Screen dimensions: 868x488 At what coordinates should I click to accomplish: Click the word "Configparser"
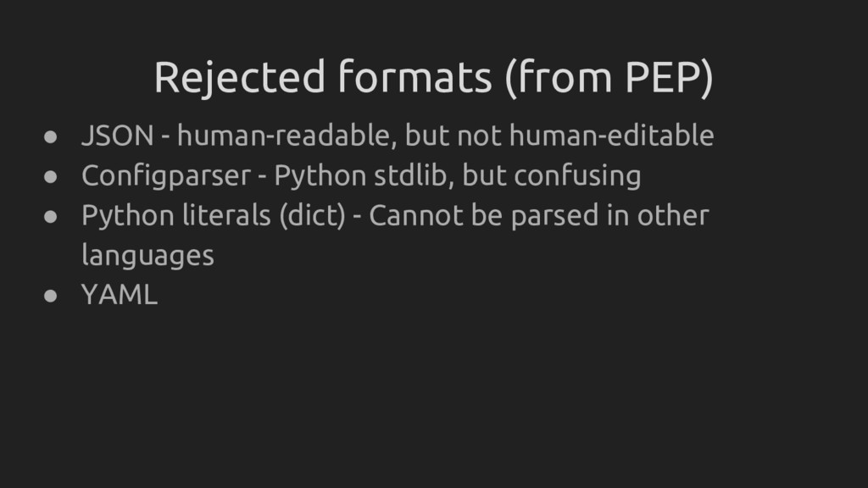[165, 176]
